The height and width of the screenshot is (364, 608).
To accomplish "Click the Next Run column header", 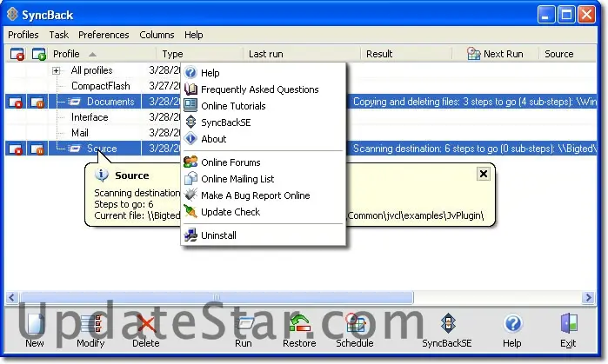I will pyautogui.click(x=496, y=54).
